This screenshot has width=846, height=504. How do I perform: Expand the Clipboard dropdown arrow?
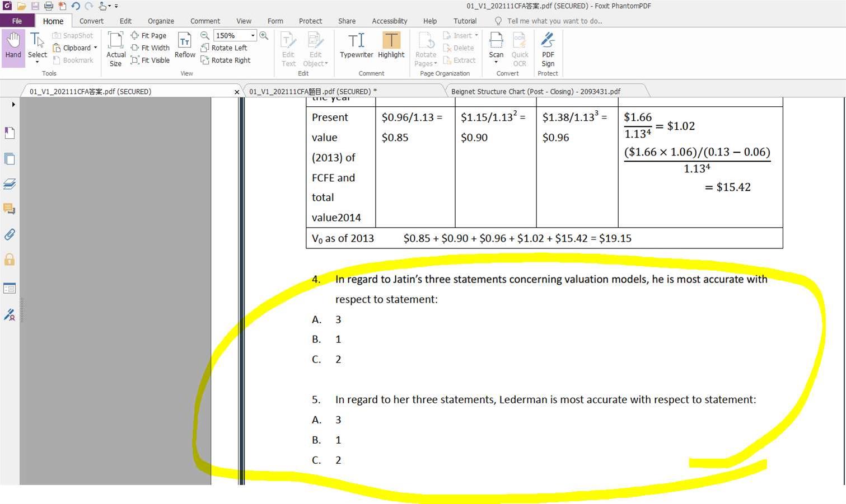click(x=96, y=48)
